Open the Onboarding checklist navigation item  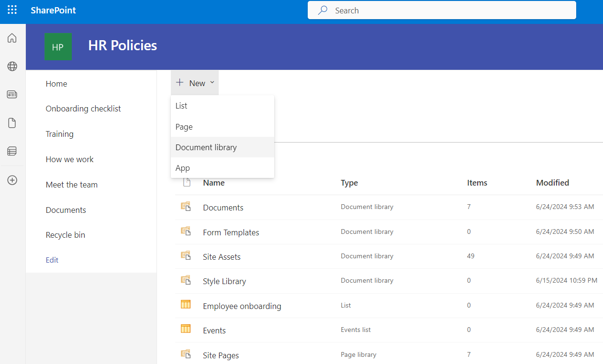[x=83, y=109]
